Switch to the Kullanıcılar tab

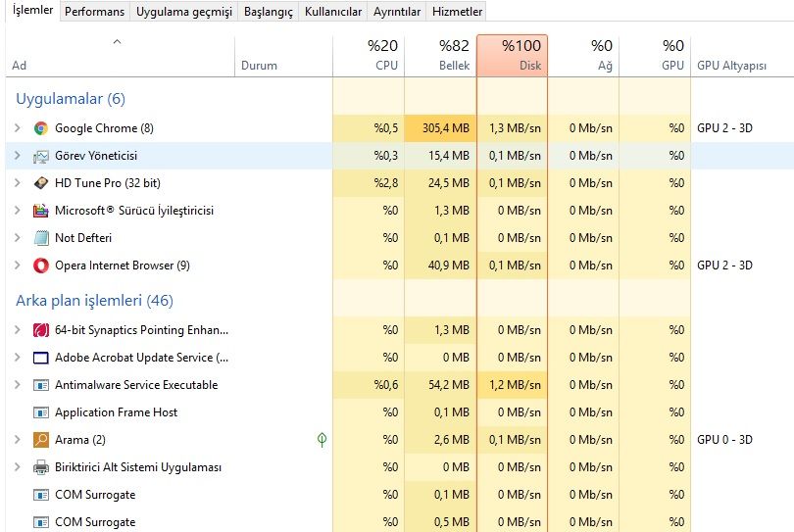tap(333, 11)
